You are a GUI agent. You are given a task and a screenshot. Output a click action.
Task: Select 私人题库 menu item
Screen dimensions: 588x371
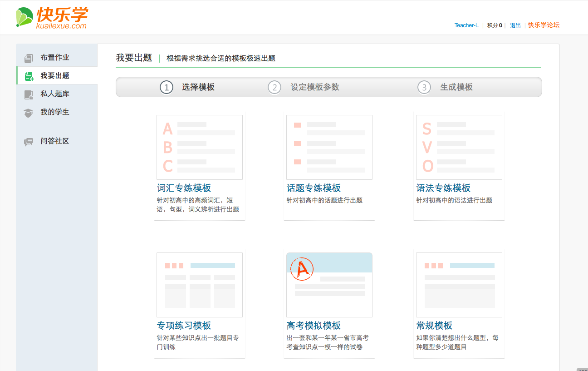tap(55, 94)
